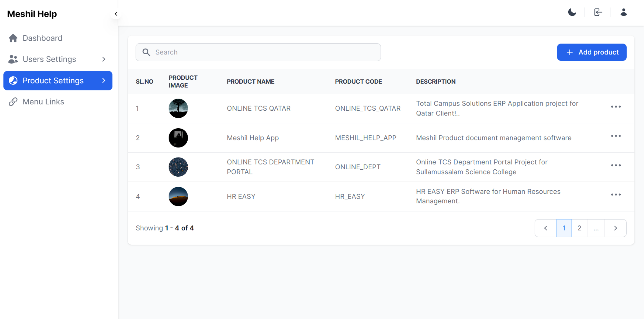Go to page 2 in pagination
This screenshot has width=644, height=319.
click(579, 228)
